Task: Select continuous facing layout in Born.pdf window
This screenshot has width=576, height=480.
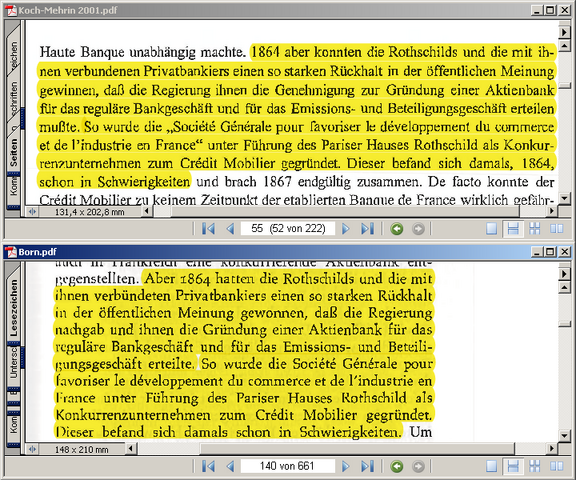Action: (534, 466)
